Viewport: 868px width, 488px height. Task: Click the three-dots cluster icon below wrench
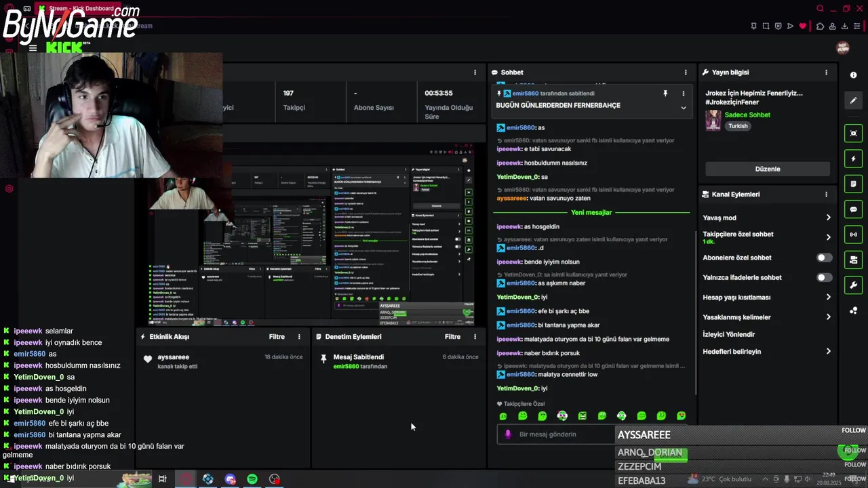pos(853,310)
